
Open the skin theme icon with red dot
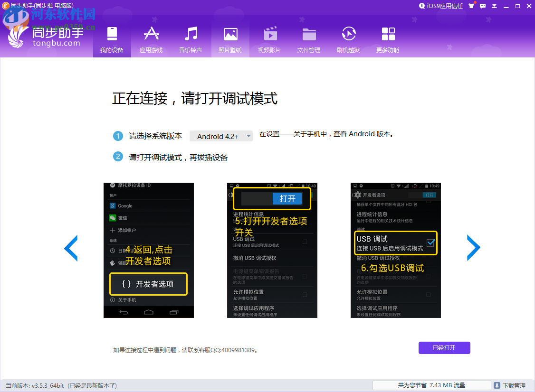pos(472,6)
